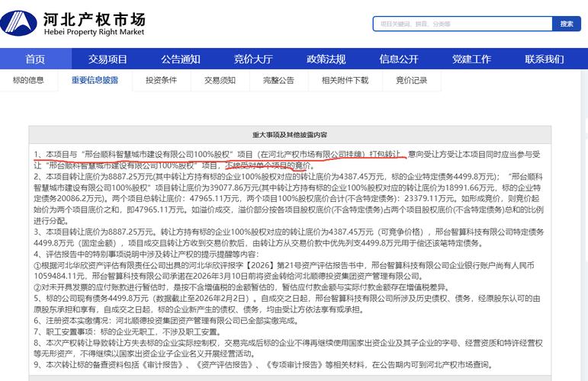Click the line beginning 定债务20086.2万元
This screenshot has height=381, width=588.
[288, 199]
